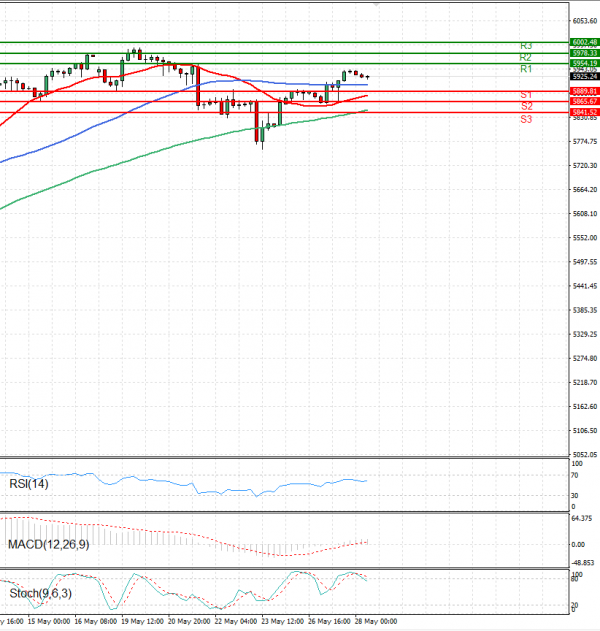The width and height of the screenshot is (600, 631).
Task: Click the 5774.75 price axis value
Action: [585, 142]
